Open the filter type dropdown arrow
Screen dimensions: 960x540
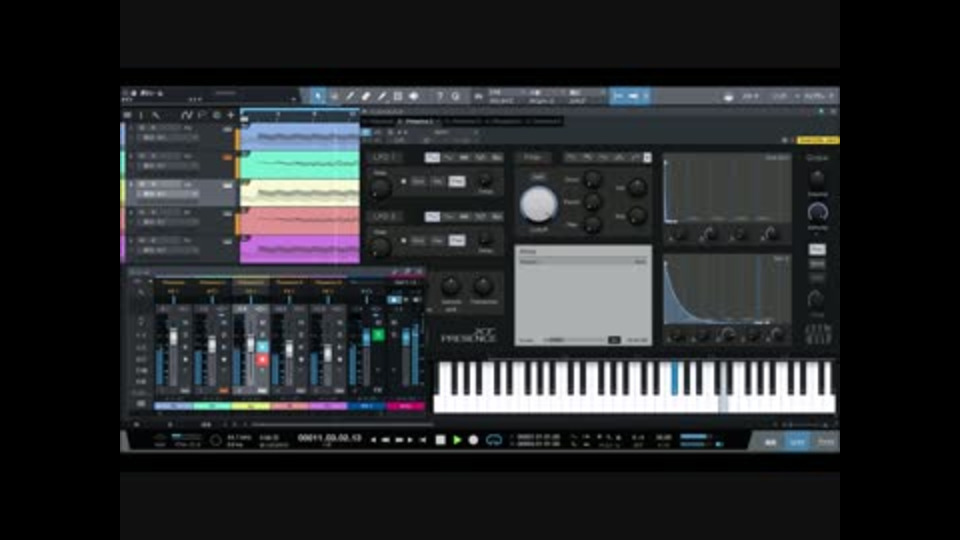[x=647, y=158]
